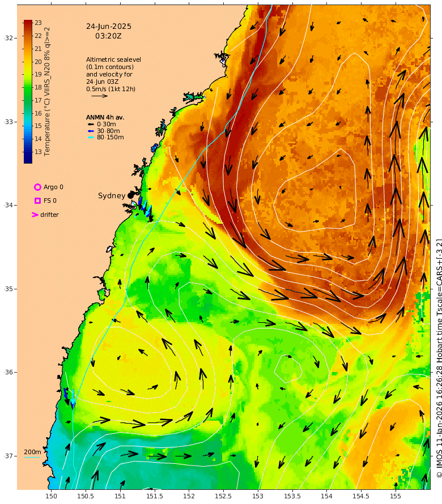The image size is (442, 504).
Task: Click the time label 03:20Z
Action: (108, 36)
